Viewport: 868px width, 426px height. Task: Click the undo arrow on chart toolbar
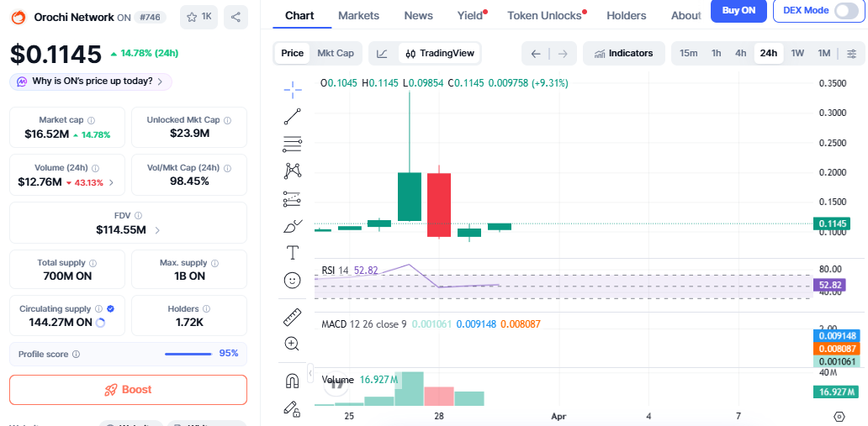tap(535, 53)
